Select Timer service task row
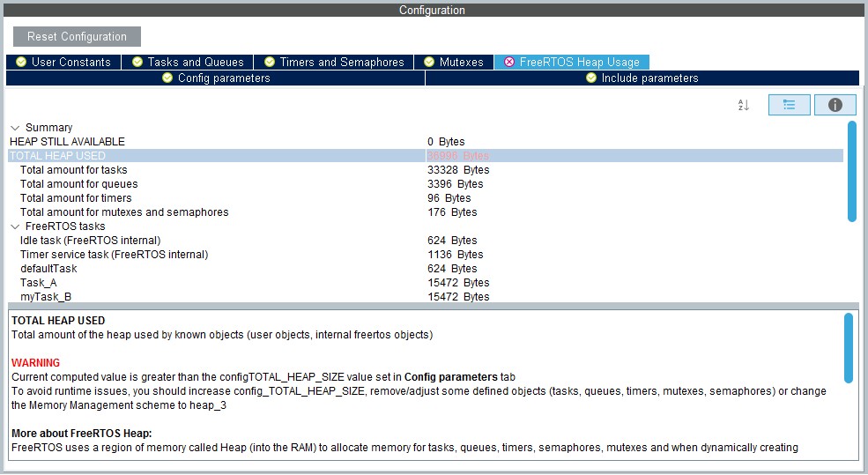868x475 pixels. pyautogui.click(x=426, y=255)
